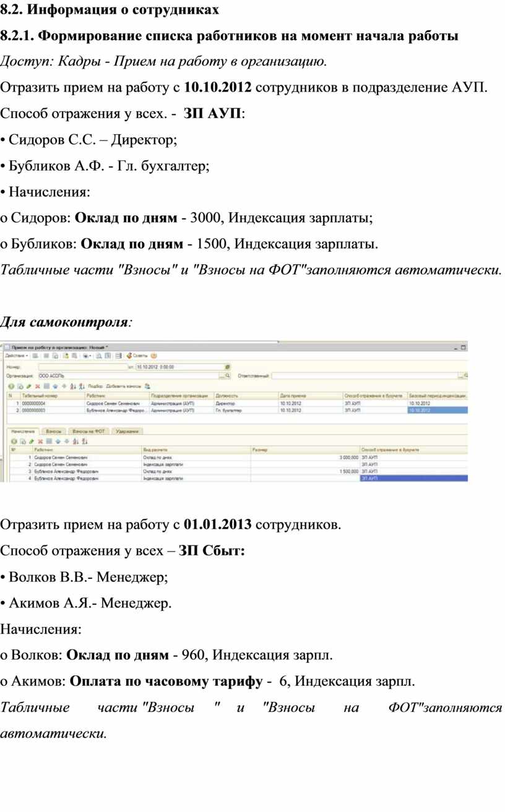The image size is (505, 812).
Task: Maximize the Прием на работу window
Action: 463,348
